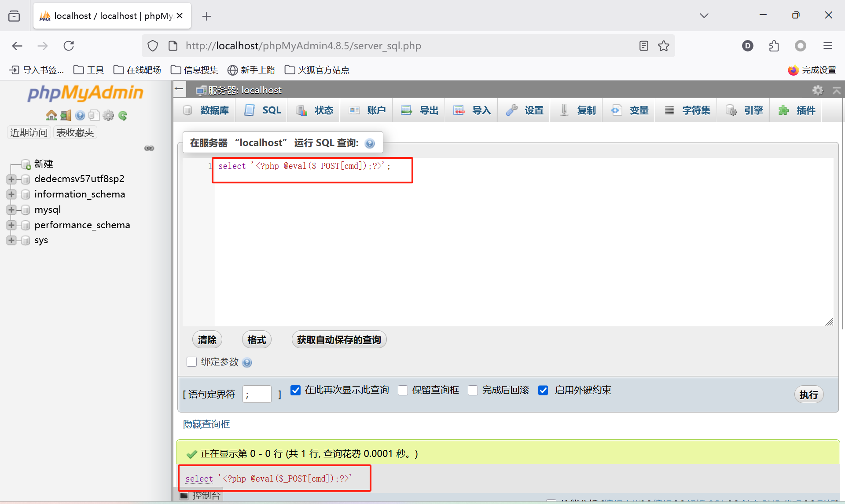Open the Firefox extensions puzzle icon
Image resolution: width=845 pixels, height=504 pixels.
click(774, 46)
